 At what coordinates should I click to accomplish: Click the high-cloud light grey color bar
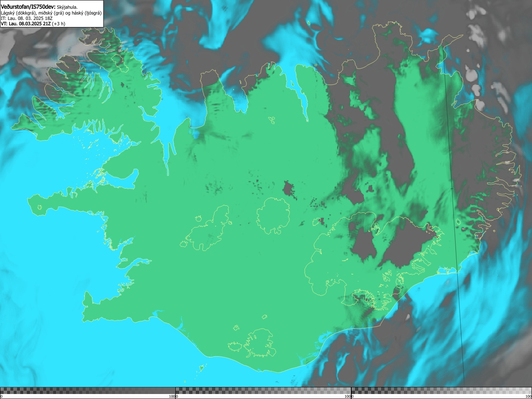click(441, 391)
